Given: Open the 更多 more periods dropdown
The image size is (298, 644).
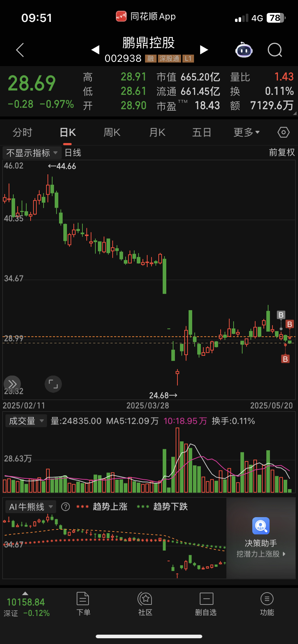Looking at the screenshot, I should [247, 133].
